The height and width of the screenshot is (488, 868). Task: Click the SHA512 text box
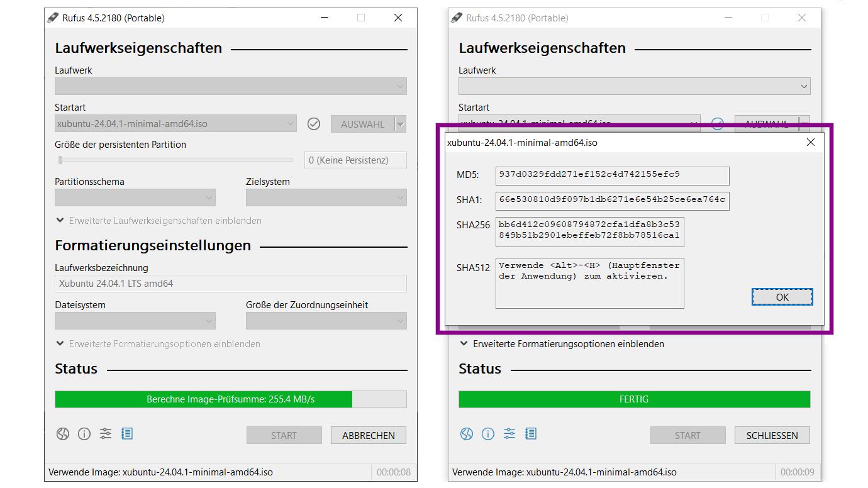[590, 283]
